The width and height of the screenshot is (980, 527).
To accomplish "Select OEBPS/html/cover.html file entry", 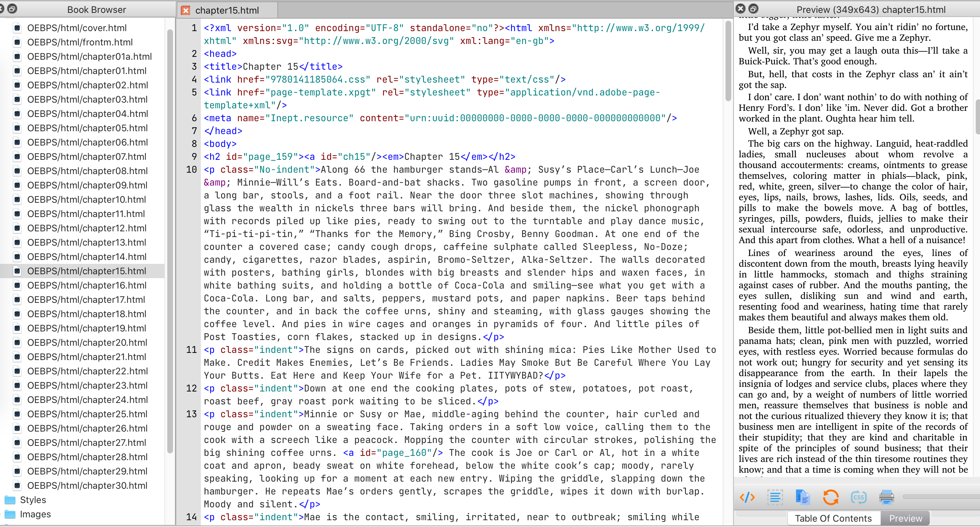I will 77,28.
